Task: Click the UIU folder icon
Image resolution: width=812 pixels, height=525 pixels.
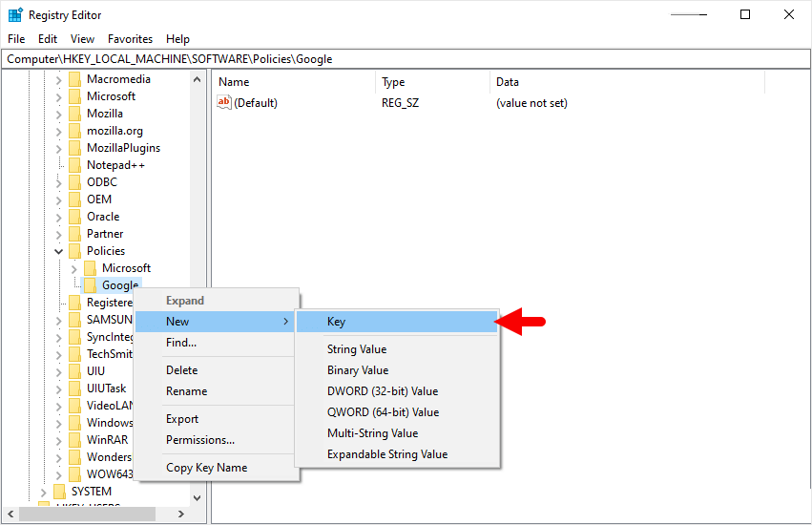Action: pyautogui.click(x=74, y=371)
